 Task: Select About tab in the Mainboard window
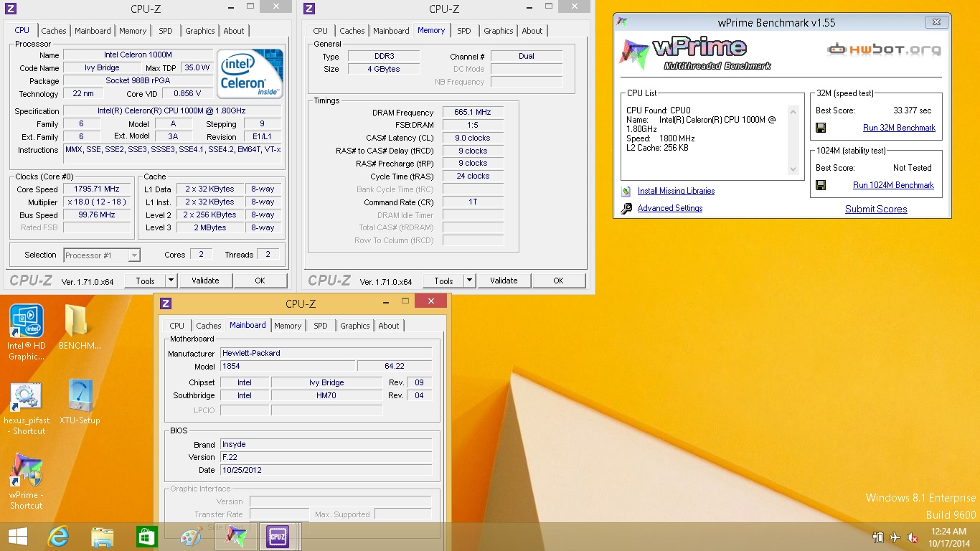click(389, 326)
